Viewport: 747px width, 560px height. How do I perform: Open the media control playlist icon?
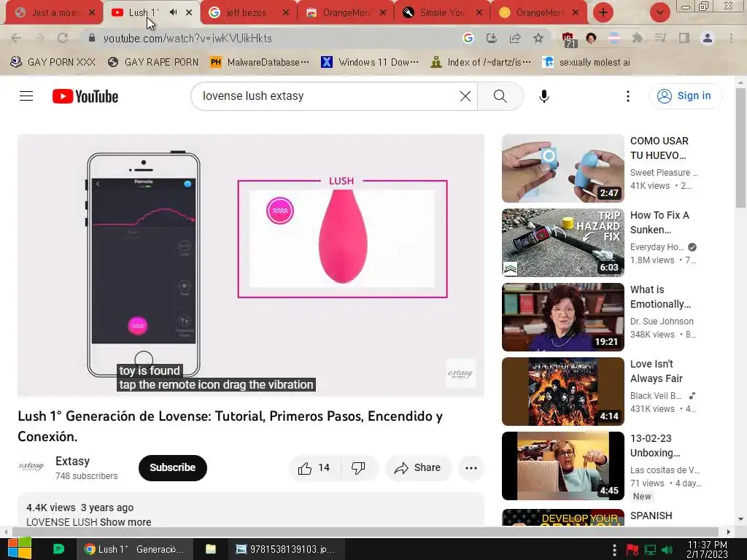pos(660,38)
